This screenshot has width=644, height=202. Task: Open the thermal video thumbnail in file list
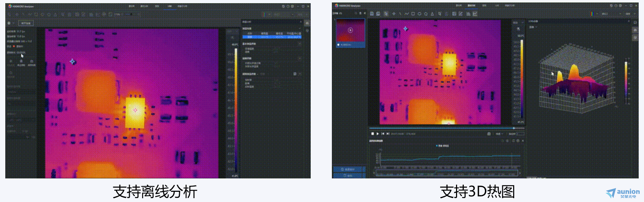point(350,31)
